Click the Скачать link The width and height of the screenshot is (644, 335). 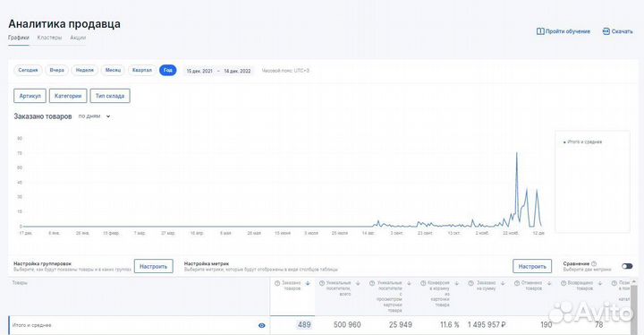(622, 31)
